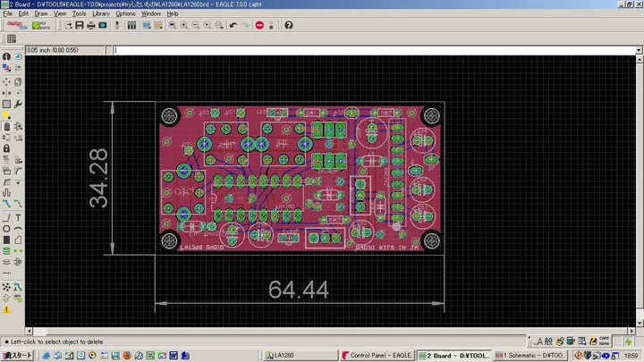
Task: Open the File menu
Action: pos(8,14)
